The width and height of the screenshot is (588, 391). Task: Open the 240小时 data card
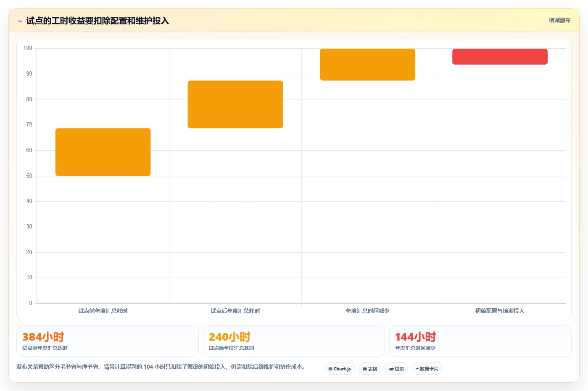pos(294,341)
